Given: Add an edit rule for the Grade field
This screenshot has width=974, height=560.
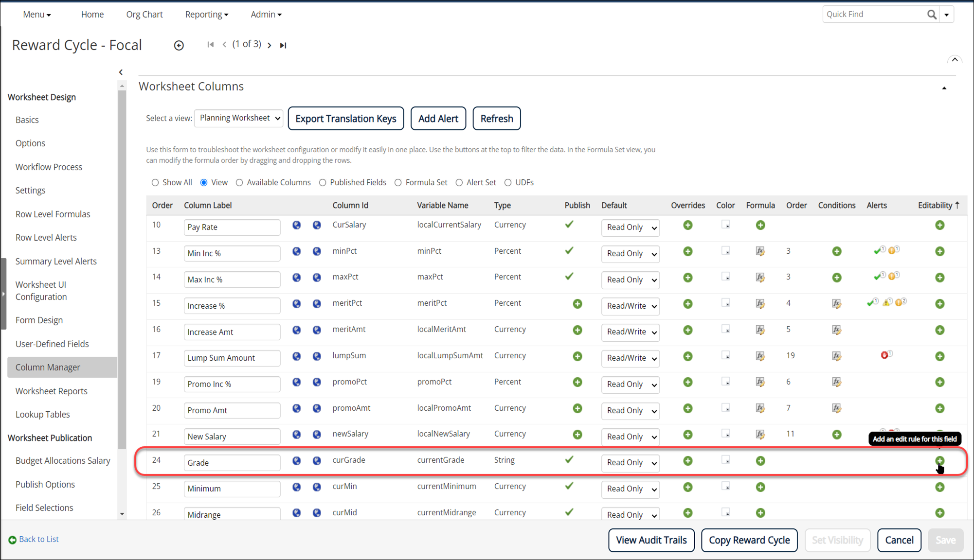Looking at the screenshot, I should point(939,461).
